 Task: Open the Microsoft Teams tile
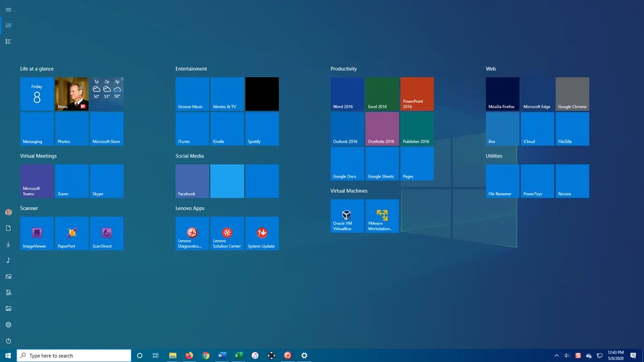tap(37, 181)
